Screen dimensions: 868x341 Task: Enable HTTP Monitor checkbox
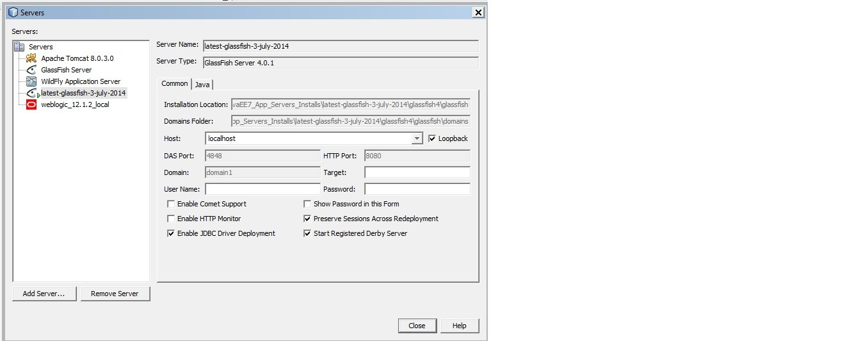(171, 219)
